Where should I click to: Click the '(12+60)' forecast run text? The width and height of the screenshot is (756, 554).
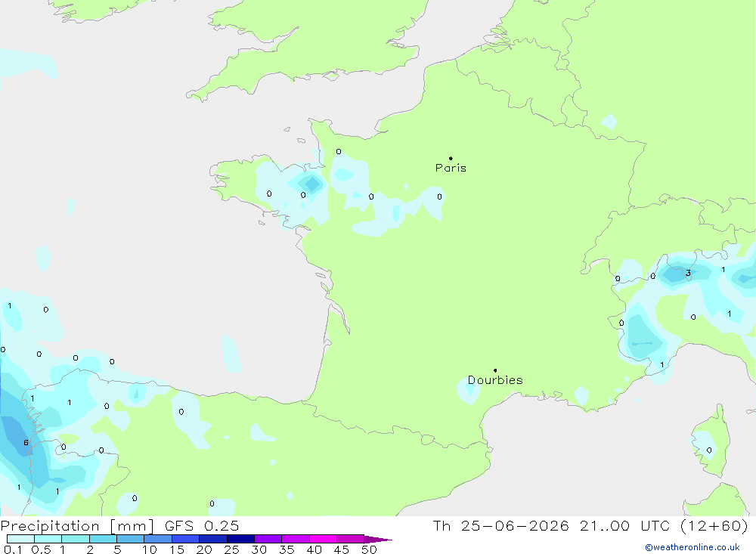click(714, 525)
